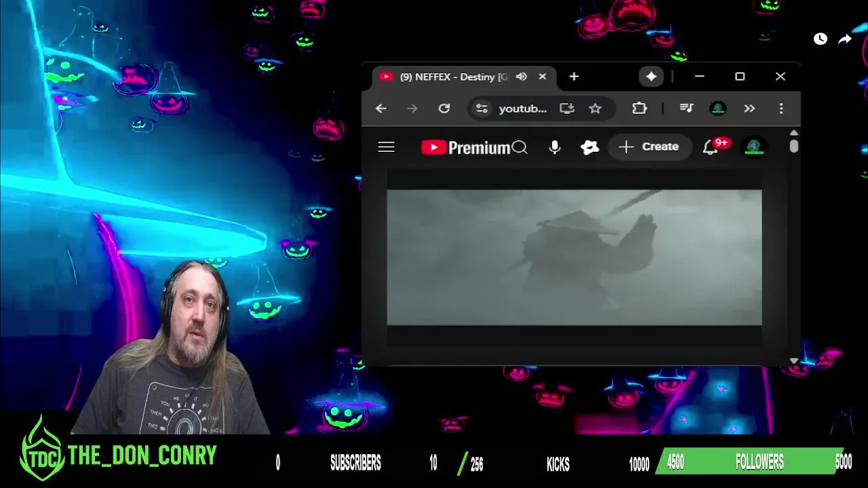The width and height of the screenshot is (868, 488).
Task: Mute the NEFFEX tab audio icon
Action: pyautogui.click(x=521, y=77)
